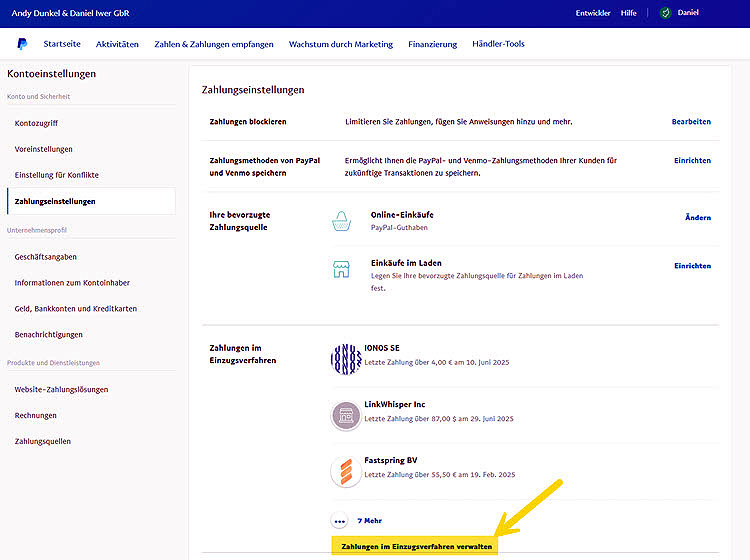Select Zahlungseinstellungen in the sidebar
This screenshot has width=750, height=560.
91,201
